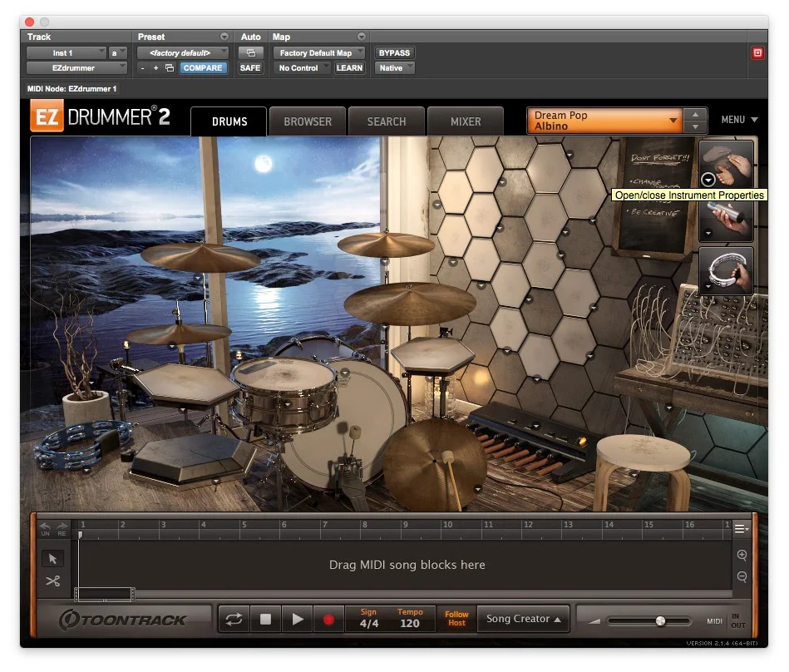789x672 pixels.
Task: Open the song track menu icon
Action: click(742, 529)
